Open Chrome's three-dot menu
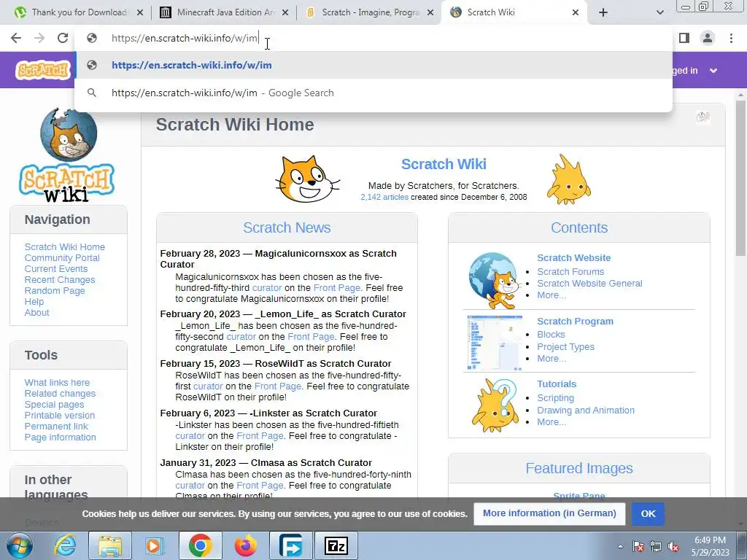Image resolution: width=747 pixels, height=560 pixels. coord(731,38)
